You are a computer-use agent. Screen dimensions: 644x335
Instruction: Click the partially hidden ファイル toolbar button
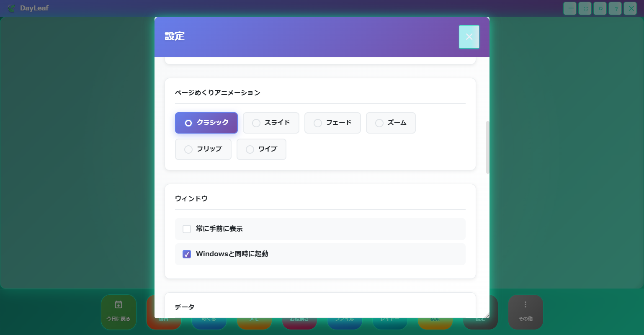(x=345, y=324)
